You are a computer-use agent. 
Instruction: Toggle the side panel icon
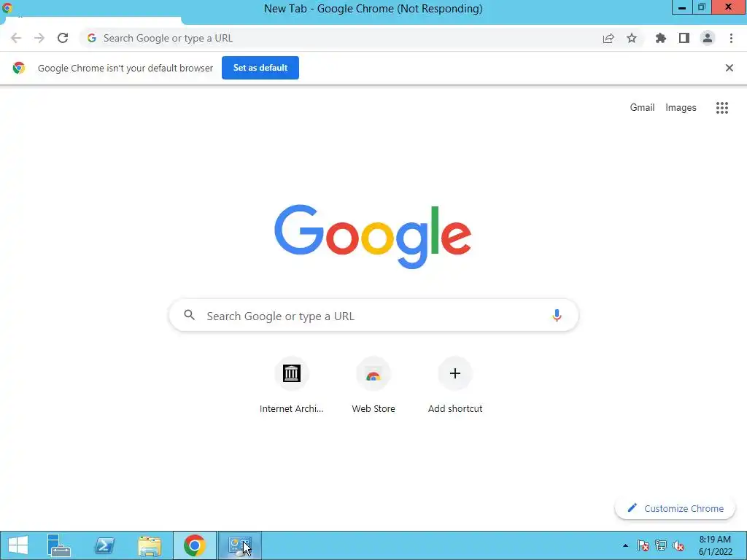click(684, 38)
